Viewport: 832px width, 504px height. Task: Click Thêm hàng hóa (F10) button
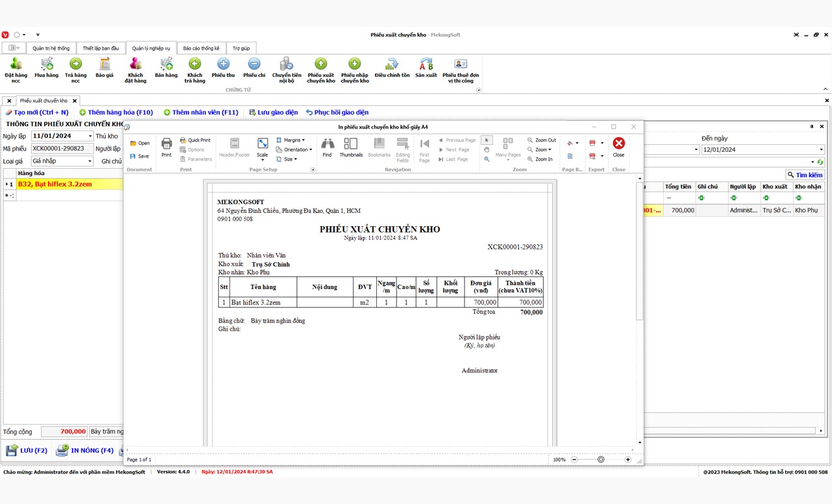tap(116, 112)
